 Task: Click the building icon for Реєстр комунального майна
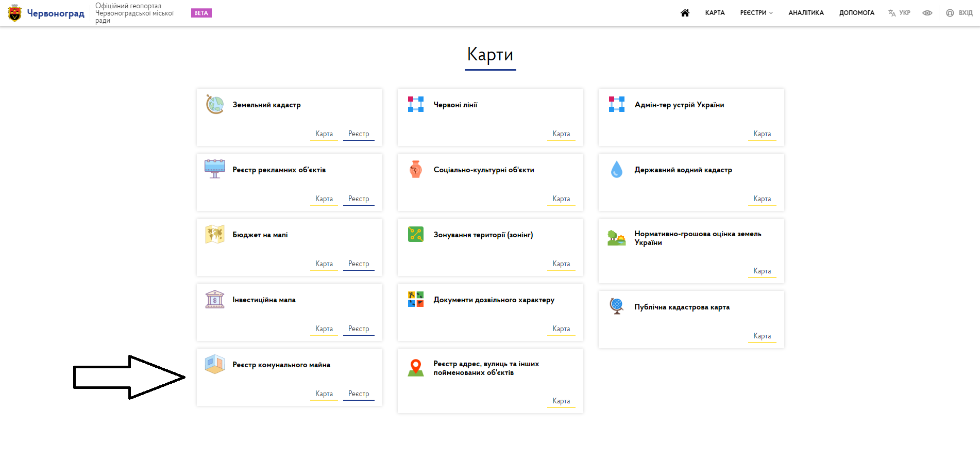tap(215, 364)
